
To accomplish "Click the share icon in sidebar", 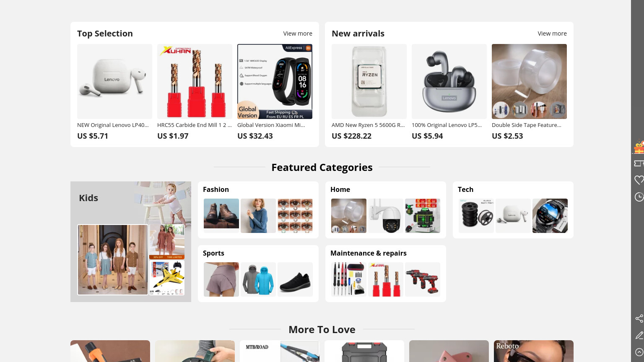I will tap(639, 318).
